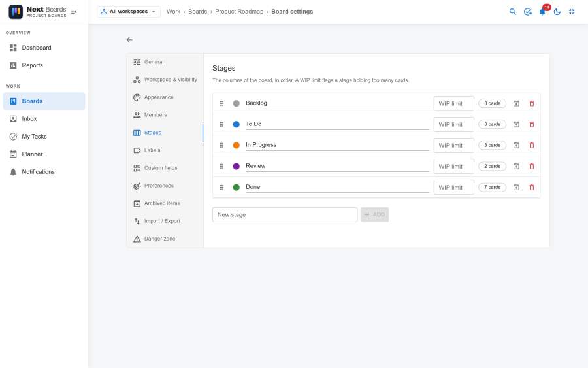
Task: Open Inbox in sidebar
Action: click(44, 119)
